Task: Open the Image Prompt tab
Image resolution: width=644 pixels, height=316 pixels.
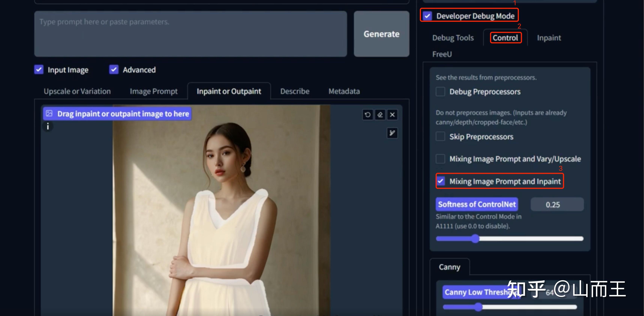Action: 154,91
